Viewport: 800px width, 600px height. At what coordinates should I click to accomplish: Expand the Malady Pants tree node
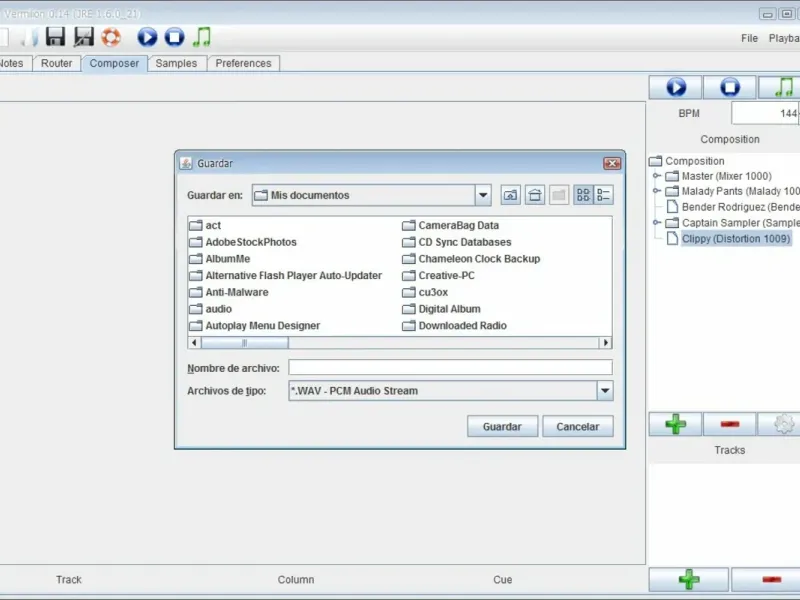pos(657,191)
